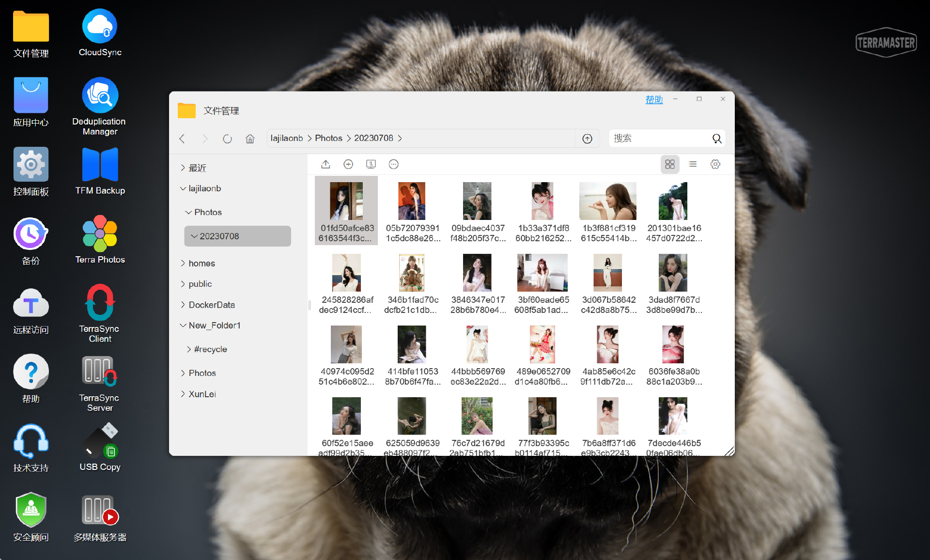
Task: Click the more options ellipsis icon
Action: [x=394, y=164]
